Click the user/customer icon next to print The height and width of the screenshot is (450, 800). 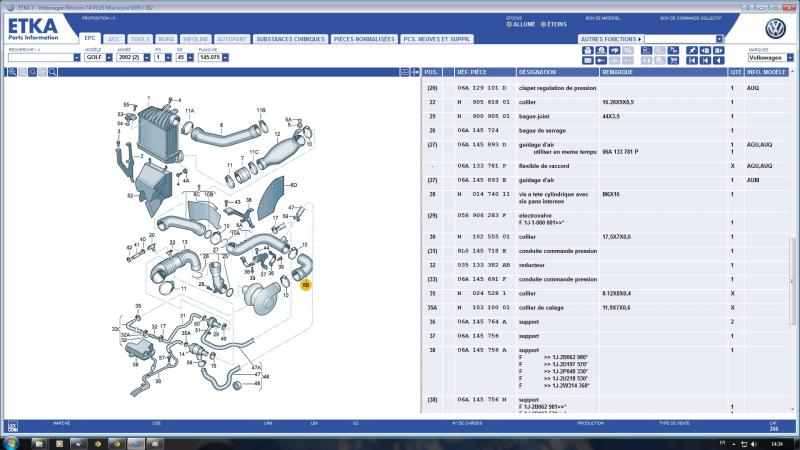(601, 50)
